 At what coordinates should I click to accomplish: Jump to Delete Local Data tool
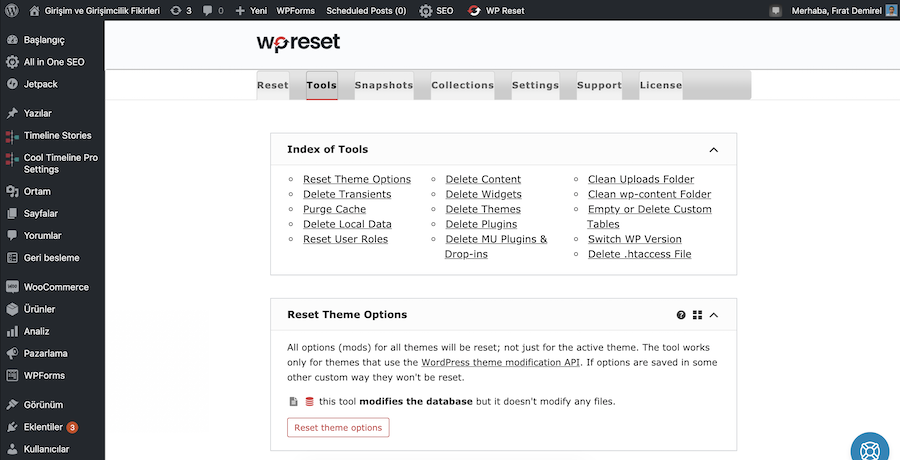[347, 224]
